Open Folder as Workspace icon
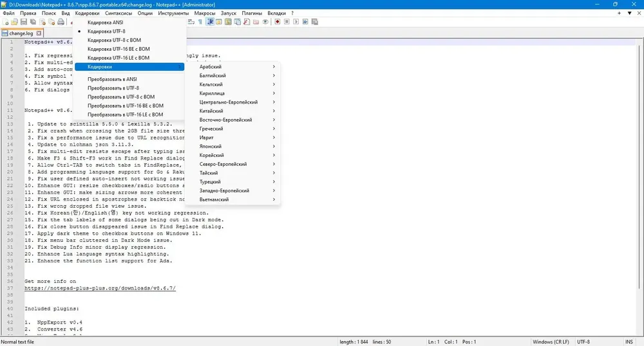644x346 pixels. coord(256,22)
